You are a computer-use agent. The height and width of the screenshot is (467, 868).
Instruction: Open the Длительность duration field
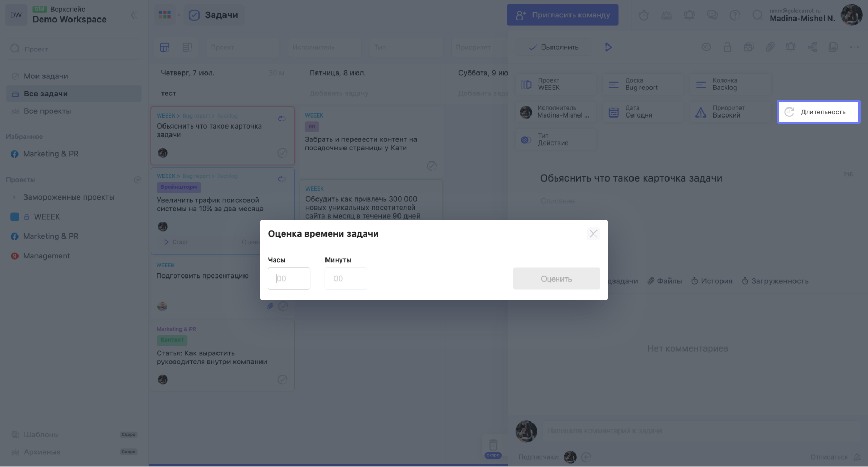pos(818,112)
